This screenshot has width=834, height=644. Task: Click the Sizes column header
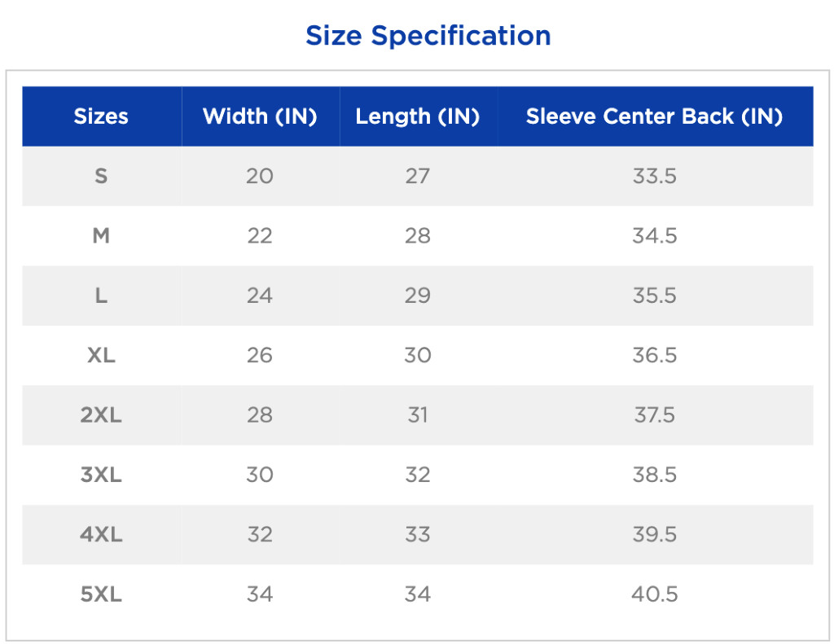(x=101, y=116)
